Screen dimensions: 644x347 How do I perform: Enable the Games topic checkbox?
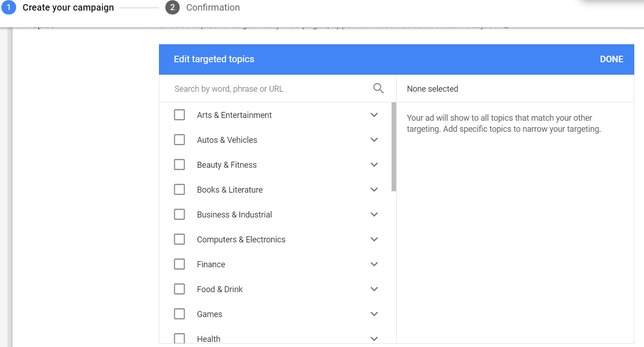(179, 314)
